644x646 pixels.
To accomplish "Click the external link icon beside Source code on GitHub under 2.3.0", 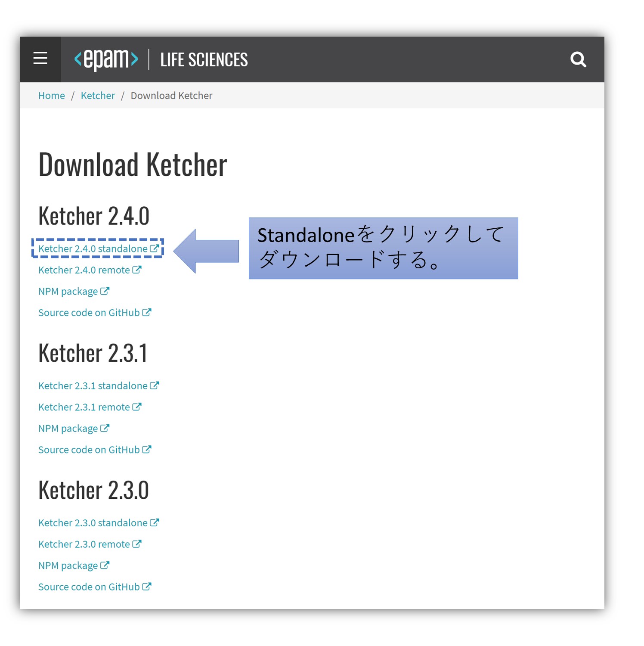I will [147, 586].
